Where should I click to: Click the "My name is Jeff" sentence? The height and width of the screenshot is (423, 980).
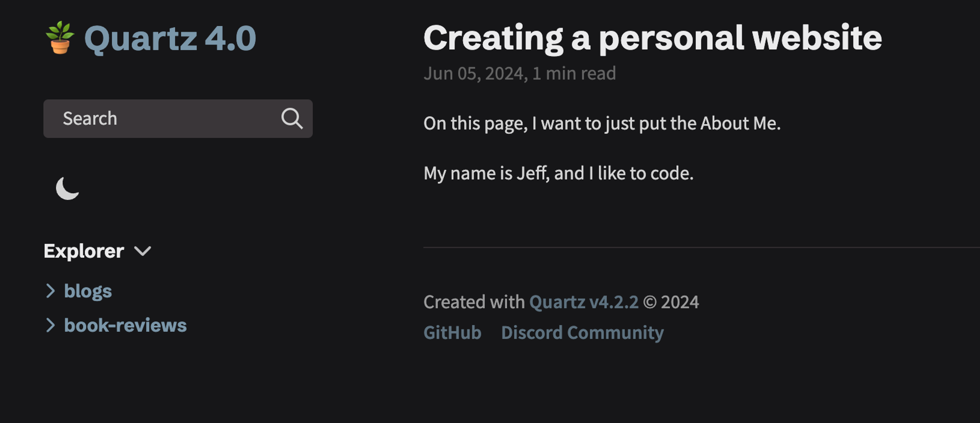[558, 173]
